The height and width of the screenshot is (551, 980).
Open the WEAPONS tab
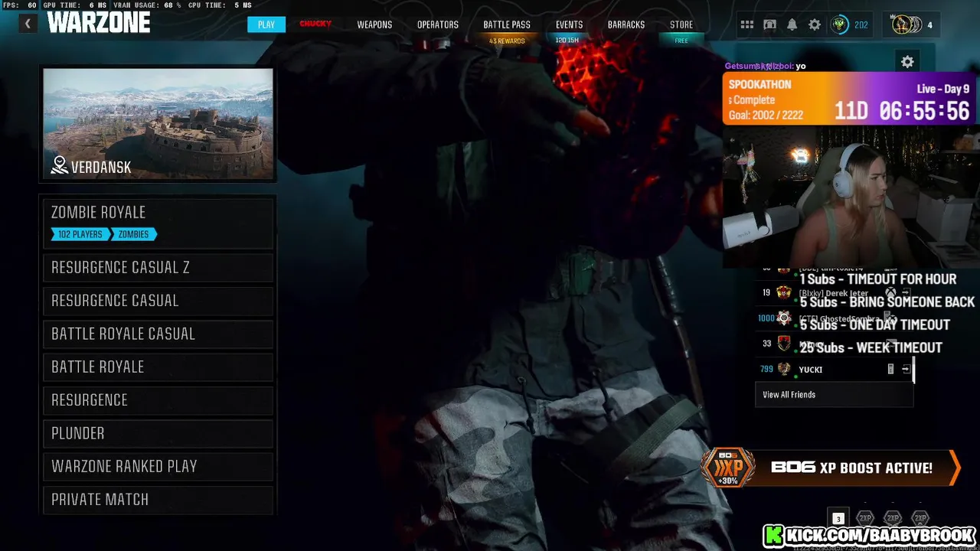pyautogui.click(x=374, y=24)
